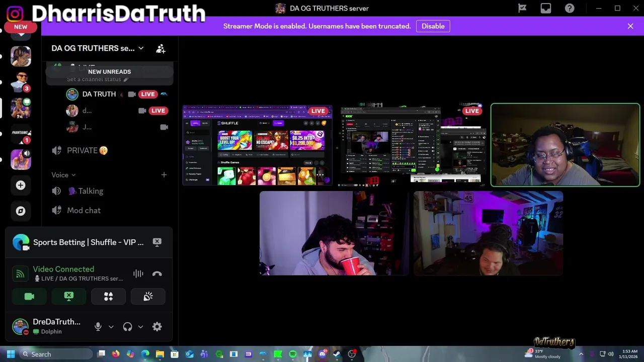Open the Help question mark icon

pos(570,8)
